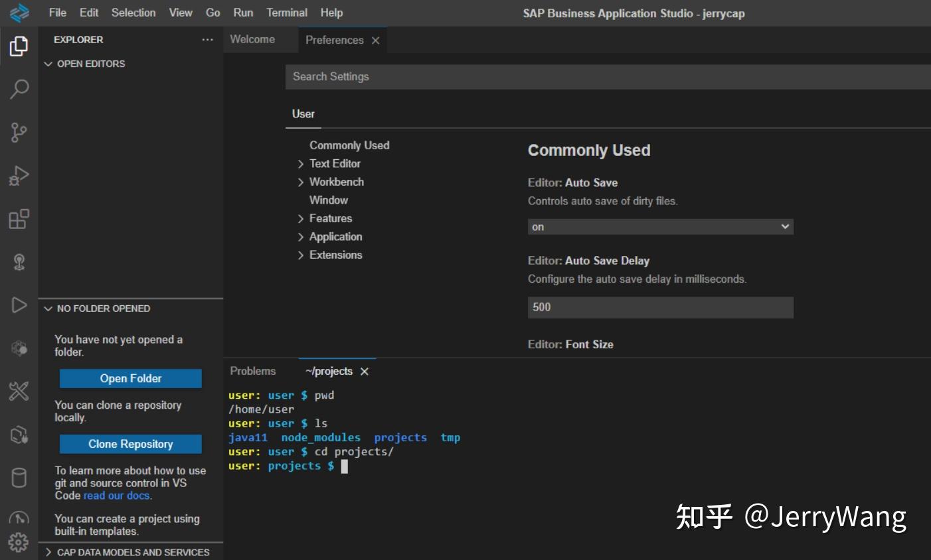This screenshot has height=560, width=931.
Task: Switch to the Problems panel tab
Action: [x=253, y=371]
